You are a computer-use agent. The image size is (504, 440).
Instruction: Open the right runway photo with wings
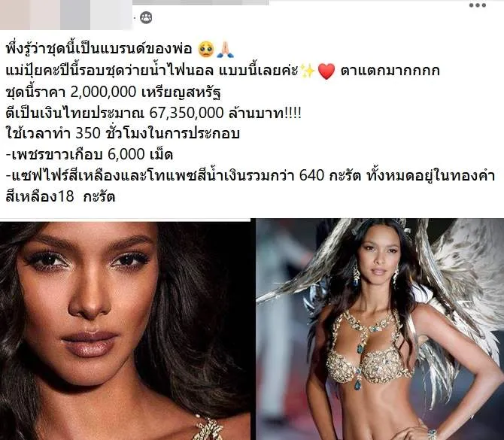pos(380,329)
